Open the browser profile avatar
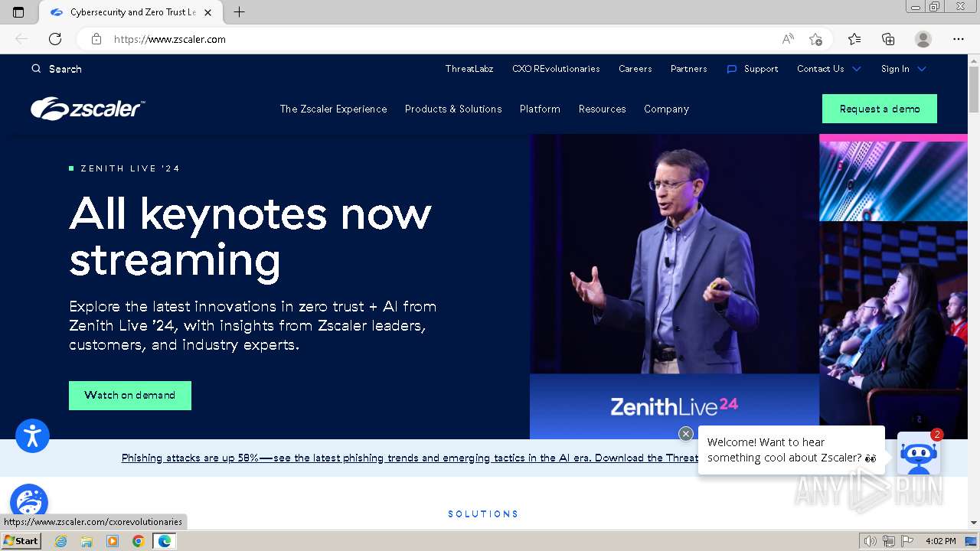The height and width of the screenshot is (551, 980). (923, 39)
